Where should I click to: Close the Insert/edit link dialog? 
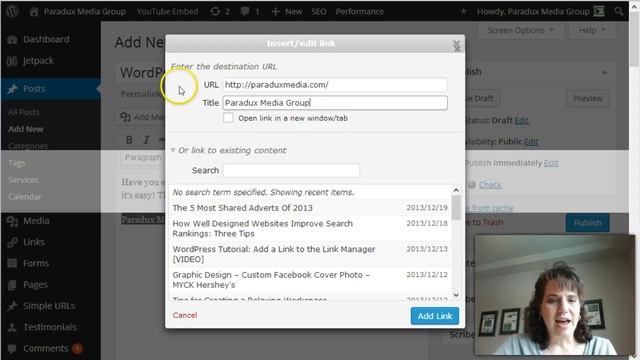click(x=456, y=46)
